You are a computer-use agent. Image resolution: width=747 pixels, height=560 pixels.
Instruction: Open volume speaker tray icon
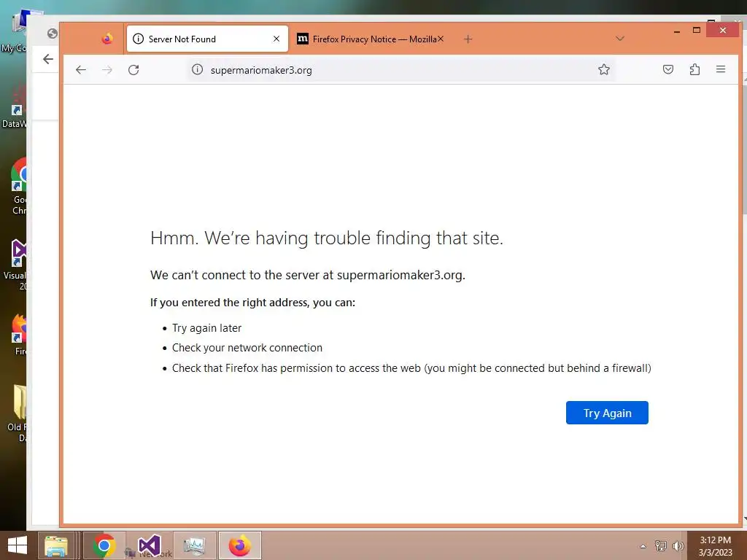tap(678, 545)
